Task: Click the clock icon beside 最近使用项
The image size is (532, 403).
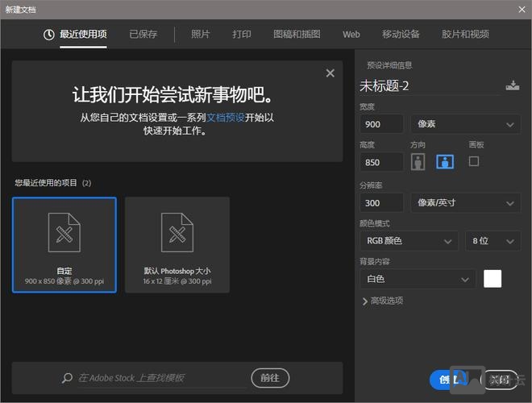Action: (x=49, y=35)
